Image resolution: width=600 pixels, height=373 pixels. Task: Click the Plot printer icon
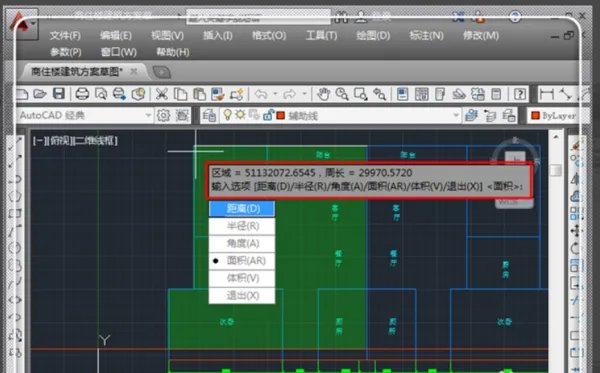[x=82, y=94]
